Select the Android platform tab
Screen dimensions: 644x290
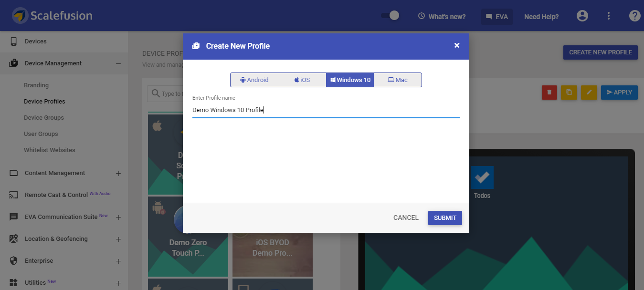pos(254,80)
